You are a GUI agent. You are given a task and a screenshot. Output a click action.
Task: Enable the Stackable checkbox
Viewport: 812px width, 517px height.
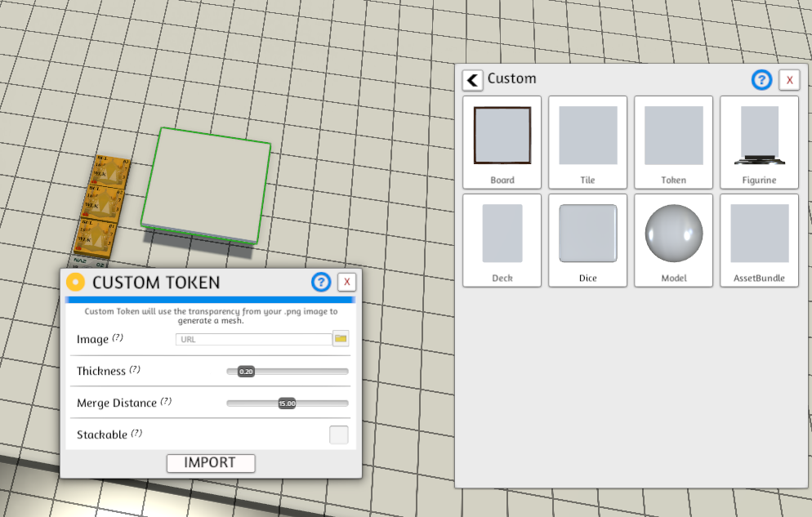[339, 435]
